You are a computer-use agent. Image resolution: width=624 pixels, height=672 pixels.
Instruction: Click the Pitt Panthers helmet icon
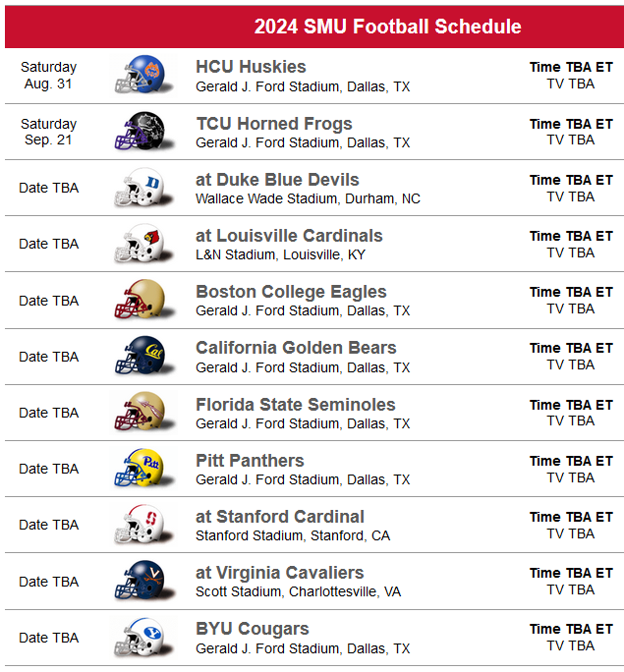143,468
